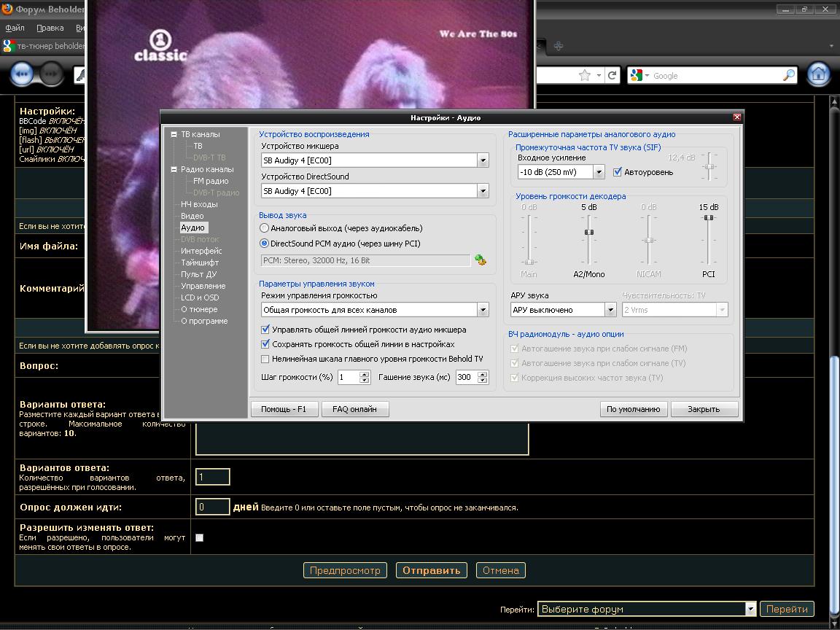The height and width of the screenshot is (630, 840).
Task: Click the PCM format settings icon
Action: tap(480, 260)
